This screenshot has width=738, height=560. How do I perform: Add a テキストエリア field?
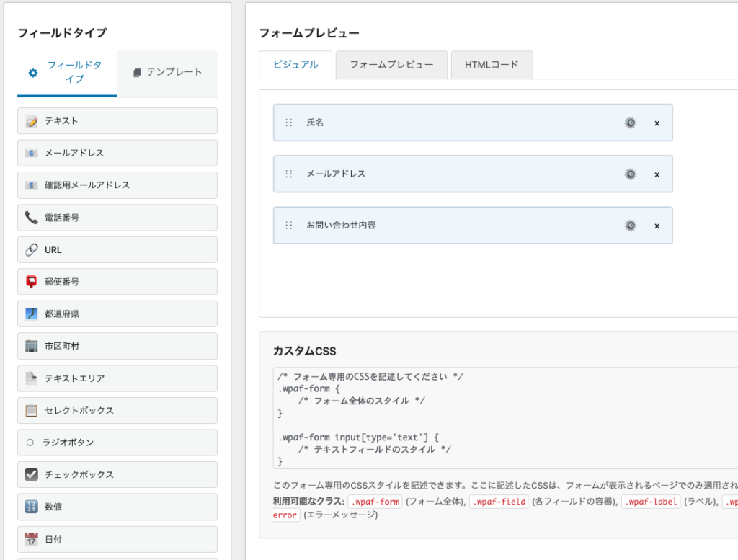coord(117,378)
